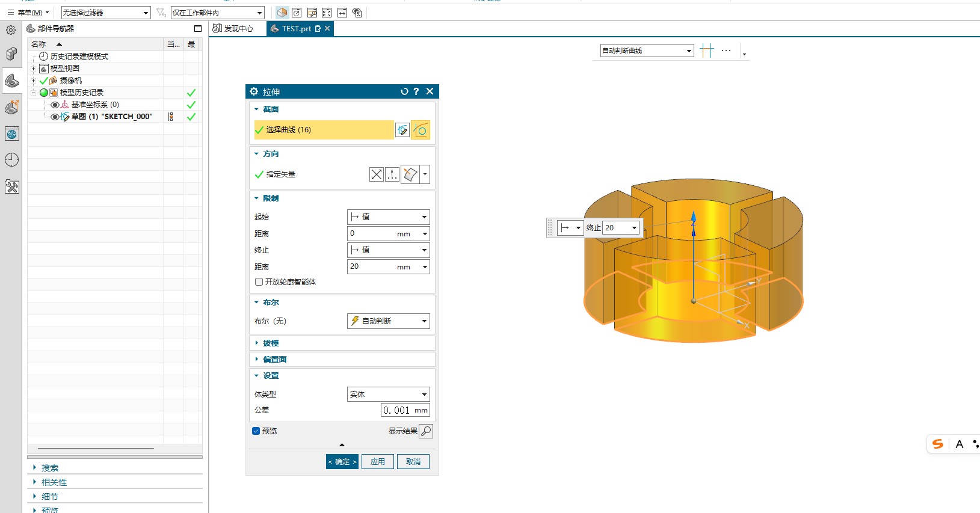Image resolution: width=980 pixels, height=513 pixels.
Task: Open the no-selection-filter dropdown
Action: pos(106,13)
